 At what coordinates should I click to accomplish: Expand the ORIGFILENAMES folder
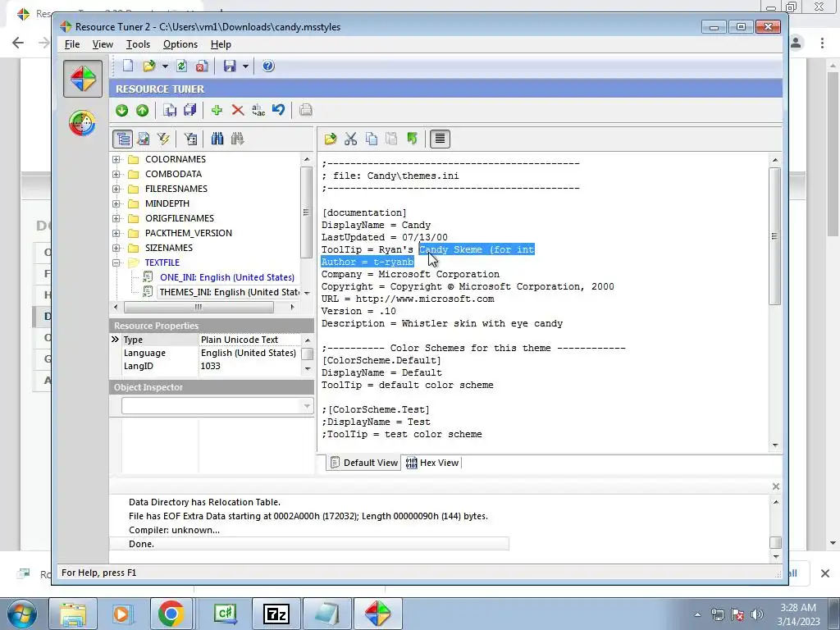(x=116, y=218)
